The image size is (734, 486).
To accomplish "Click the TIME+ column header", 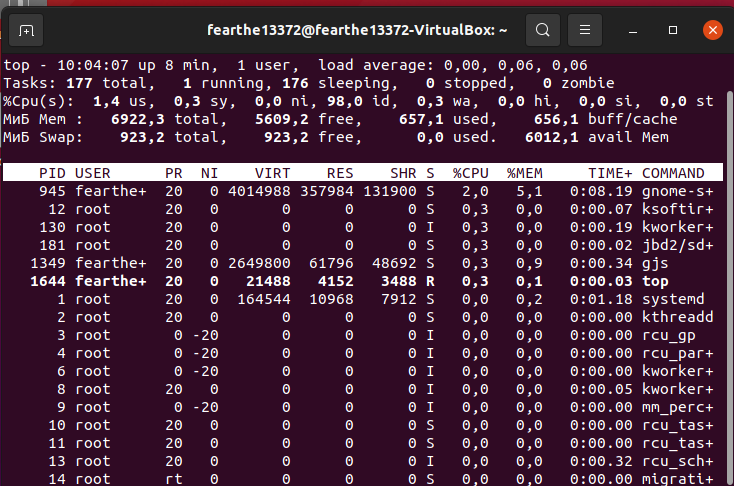I will (610, 173).
